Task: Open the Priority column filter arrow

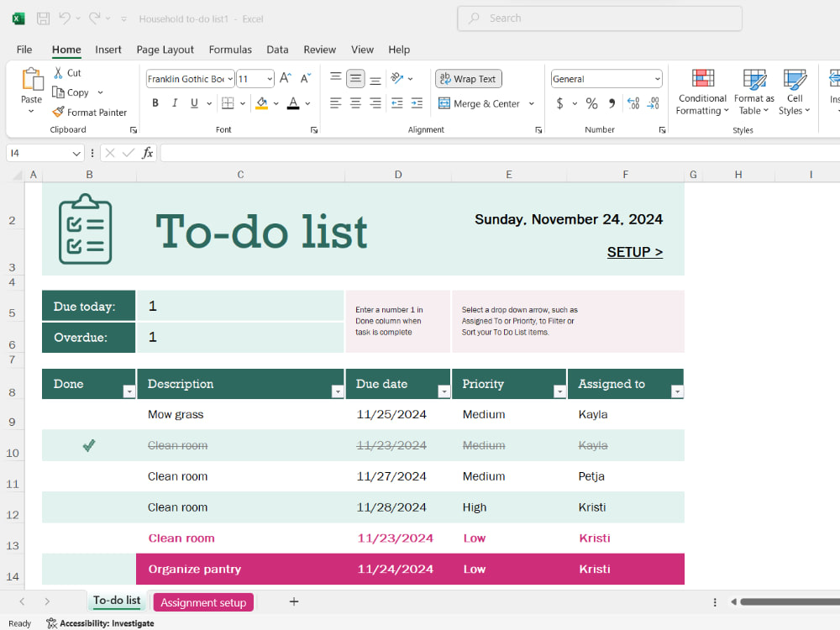Action: coord(559,391)
